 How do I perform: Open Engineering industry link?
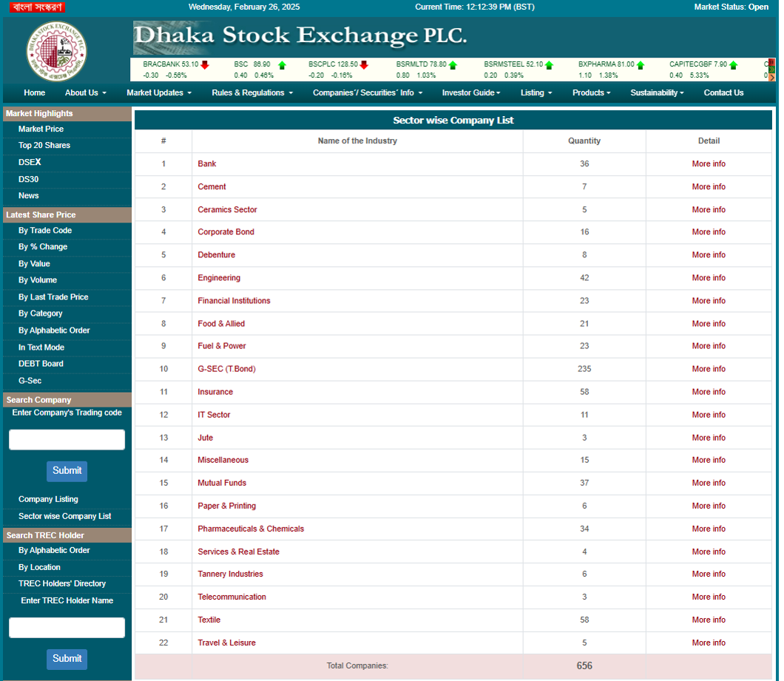(219, 278)
